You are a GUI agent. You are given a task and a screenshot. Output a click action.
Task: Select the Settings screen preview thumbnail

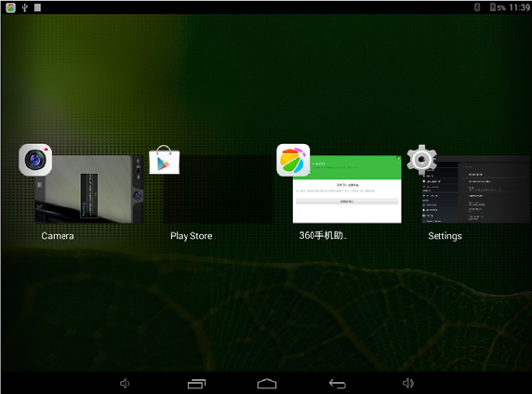(x=476, y=190)
